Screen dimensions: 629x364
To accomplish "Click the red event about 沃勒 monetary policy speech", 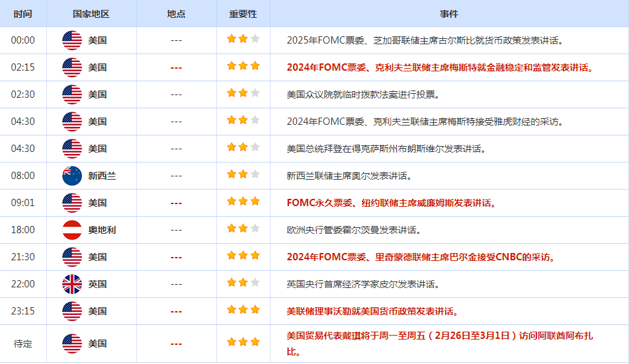I will click(373, 311).
